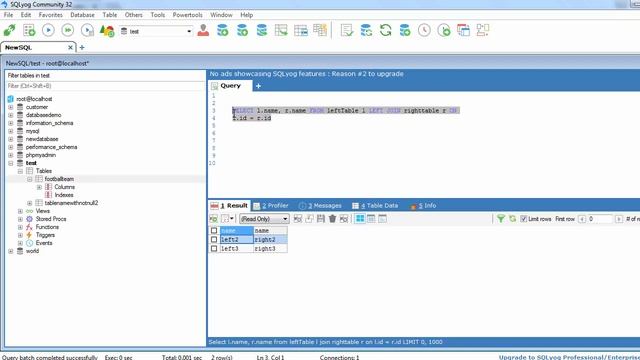The height and width of the screenshot is (360, 640).
Task: Switch result to text view icon
Action: click(382, 219)
